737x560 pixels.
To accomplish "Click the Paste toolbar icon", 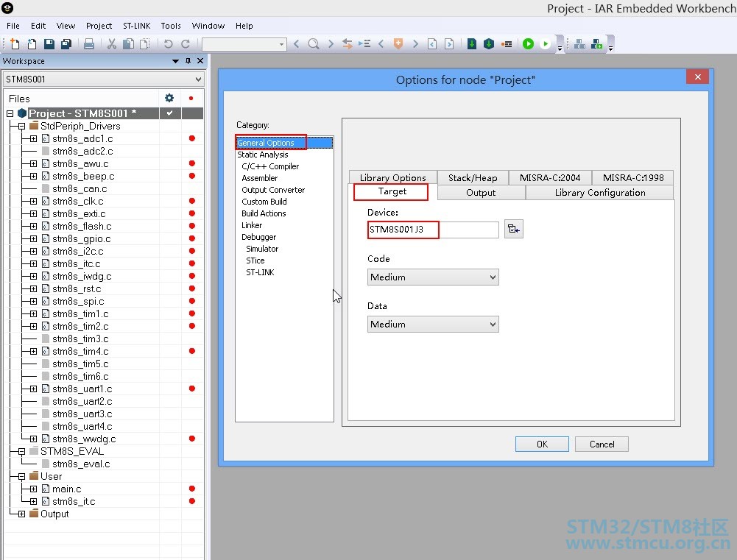I will [x=145, y=44].
